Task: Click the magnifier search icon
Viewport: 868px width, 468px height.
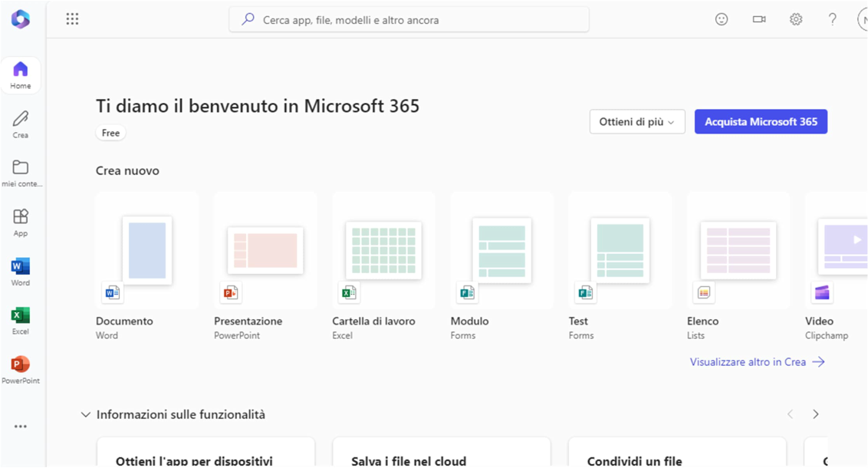Action: coord(248,19)
